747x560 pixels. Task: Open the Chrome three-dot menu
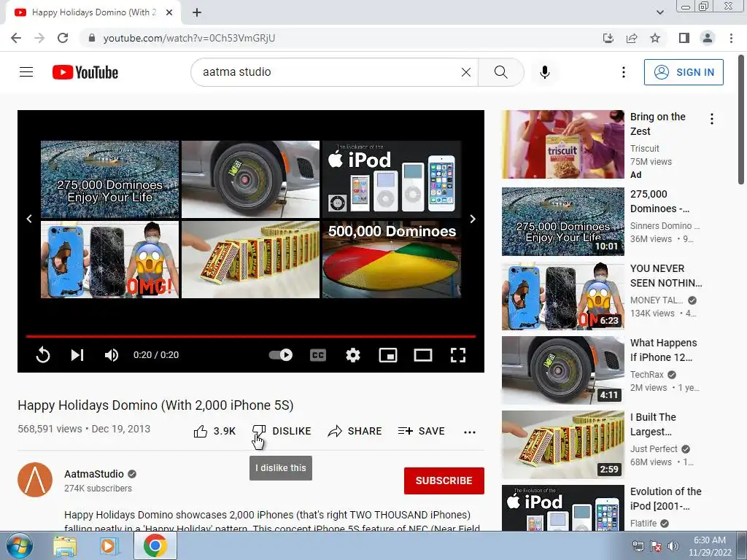point(731,38)
